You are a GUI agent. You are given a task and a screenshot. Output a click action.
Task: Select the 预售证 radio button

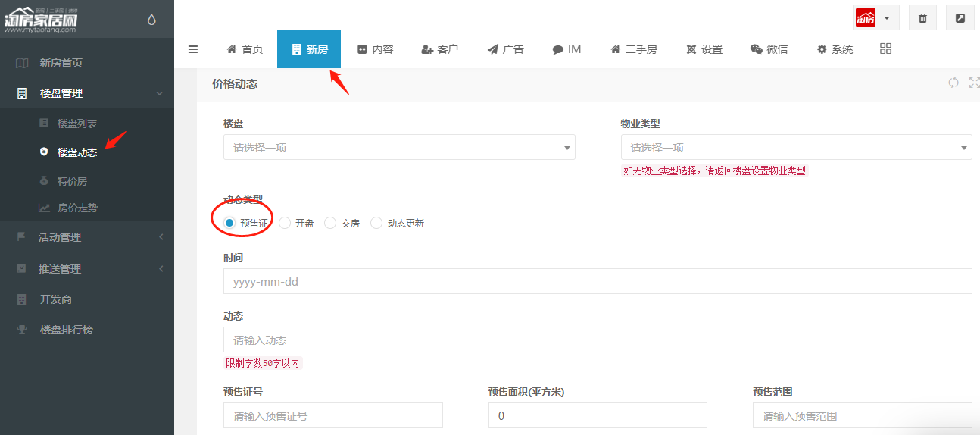coord(229,223)
